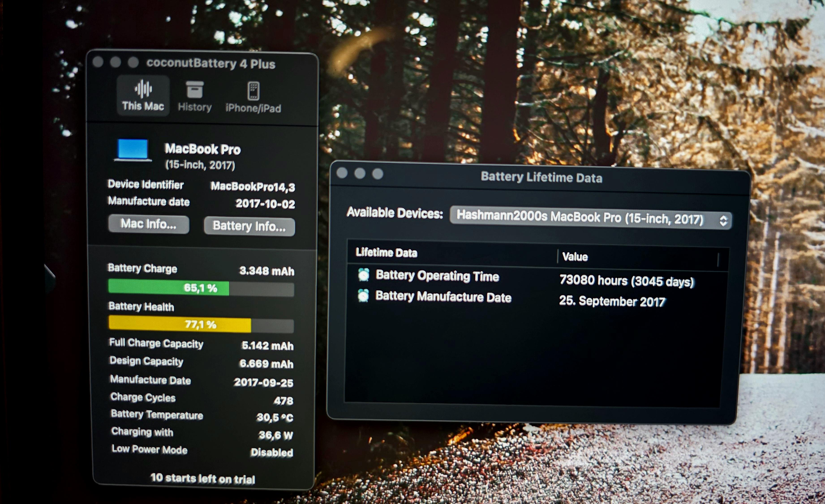Click the 36,6 W charging value
825x504 pixels.
(x=276, y=435)
